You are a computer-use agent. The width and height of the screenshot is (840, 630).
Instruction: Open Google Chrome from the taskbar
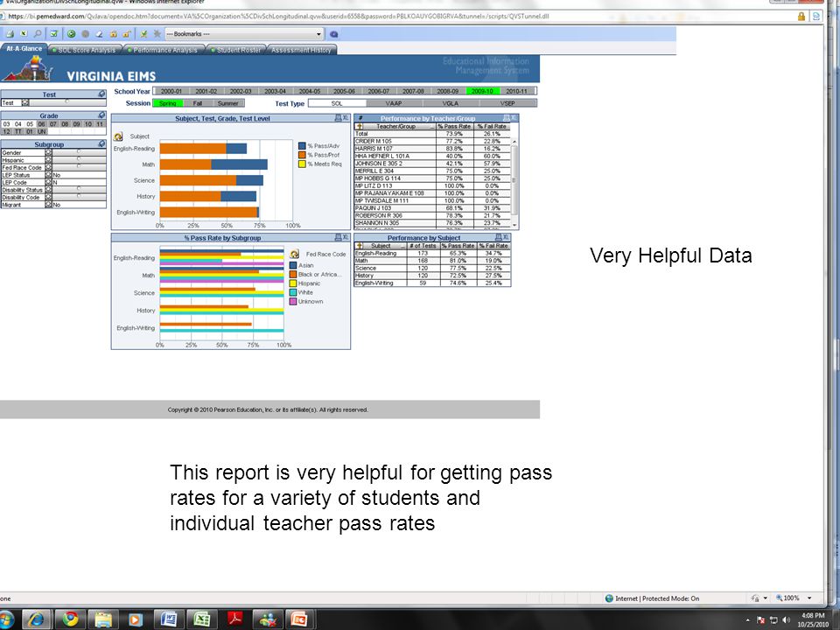(x=70, y=619)
